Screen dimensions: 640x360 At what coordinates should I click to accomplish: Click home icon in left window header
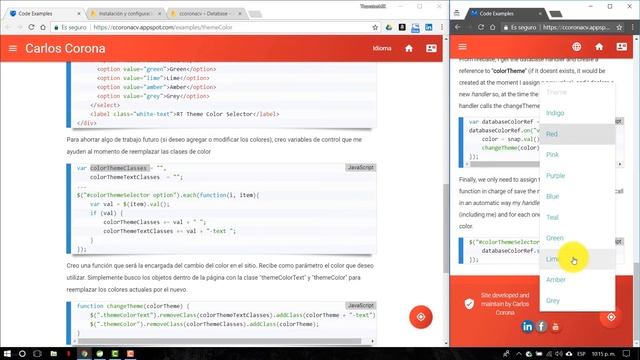[x=409, y=49]
